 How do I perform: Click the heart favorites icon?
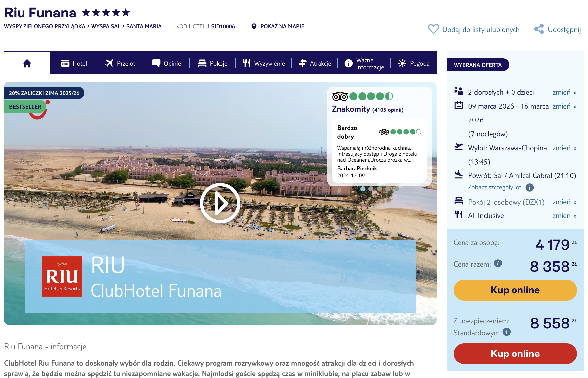coord(433,29)
